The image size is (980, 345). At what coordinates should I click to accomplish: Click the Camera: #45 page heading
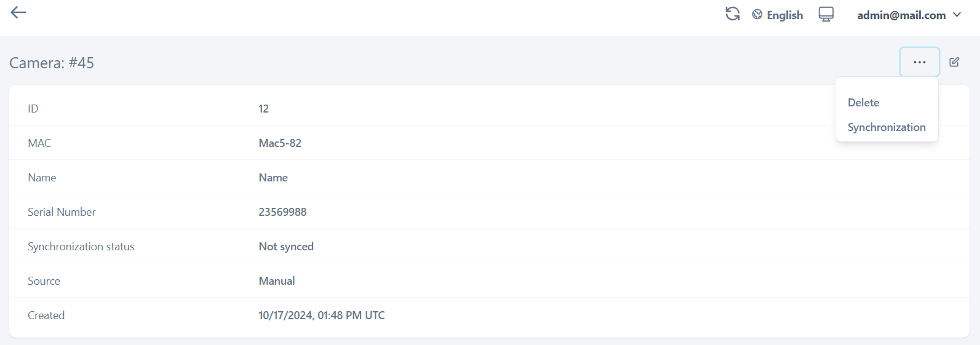pos(52,63)
